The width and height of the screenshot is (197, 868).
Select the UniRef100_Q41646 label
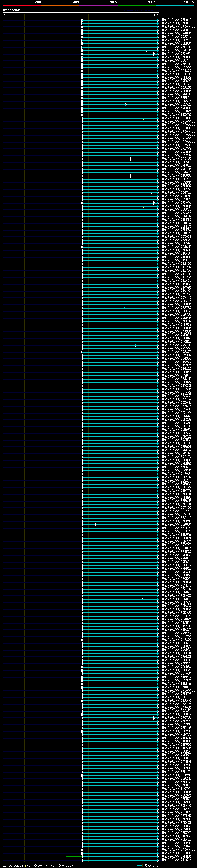(x=177, y=860)
